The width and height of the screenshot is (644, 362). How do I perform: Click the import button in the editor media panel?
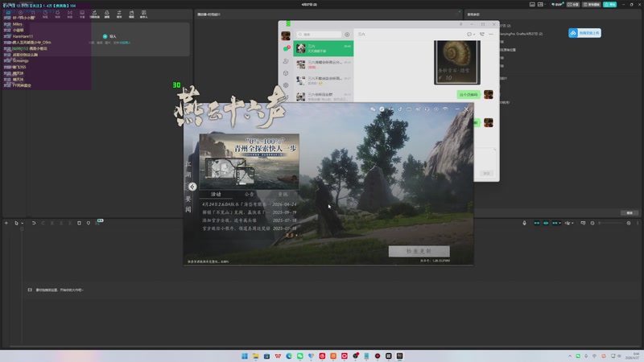(x=109, y=36)
